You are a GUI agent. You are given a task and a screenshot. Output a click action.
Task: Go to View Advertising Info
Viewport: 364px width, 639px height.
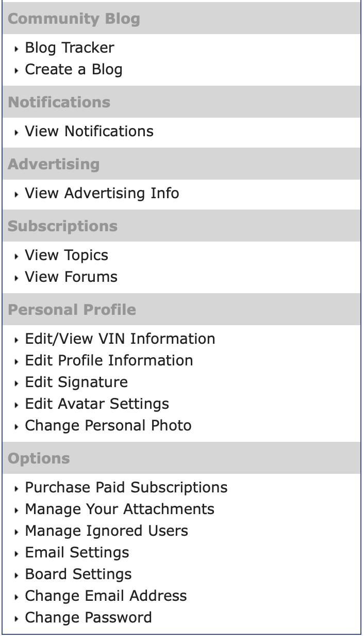[102, 194]
